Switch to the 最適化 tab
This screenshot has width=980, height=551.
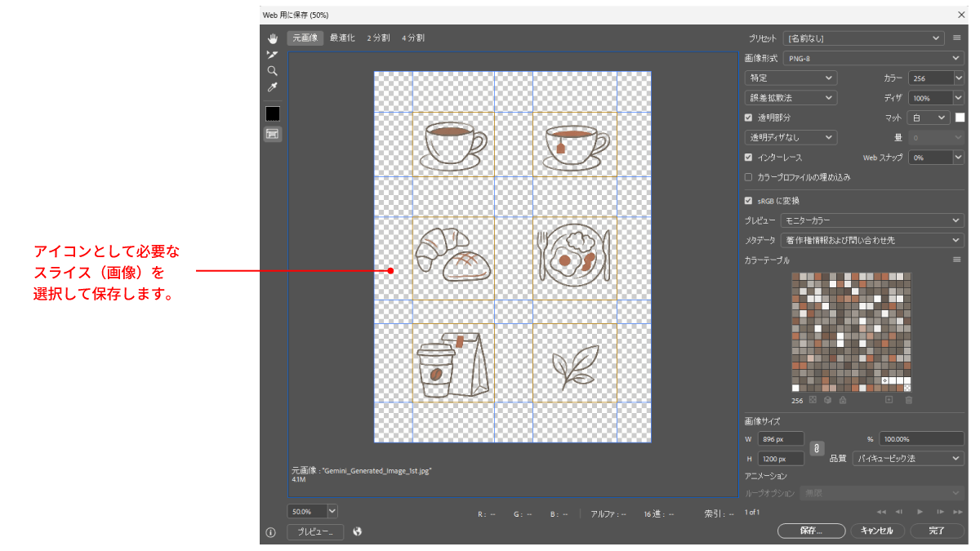[x=342, y=38]
